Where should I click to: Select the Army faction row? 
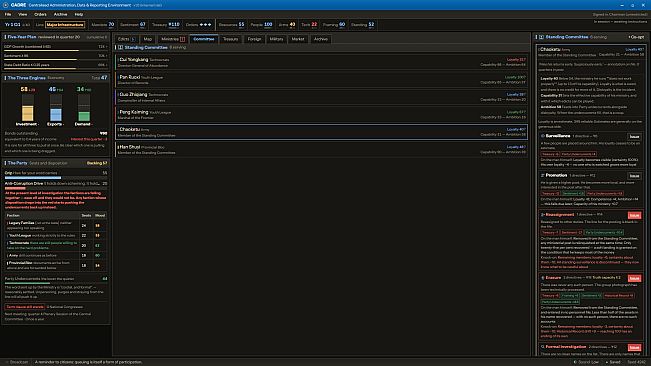pos(56,255)
